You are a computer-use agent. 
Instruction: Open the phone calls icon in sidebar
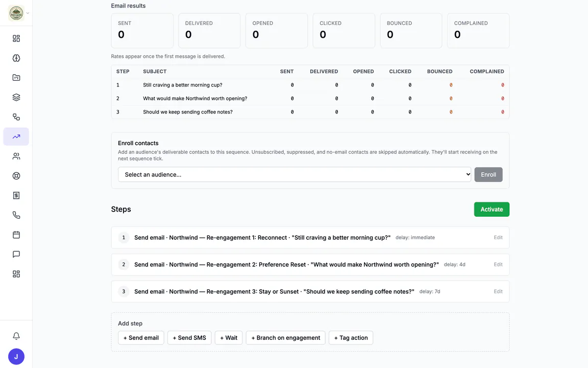16,215
